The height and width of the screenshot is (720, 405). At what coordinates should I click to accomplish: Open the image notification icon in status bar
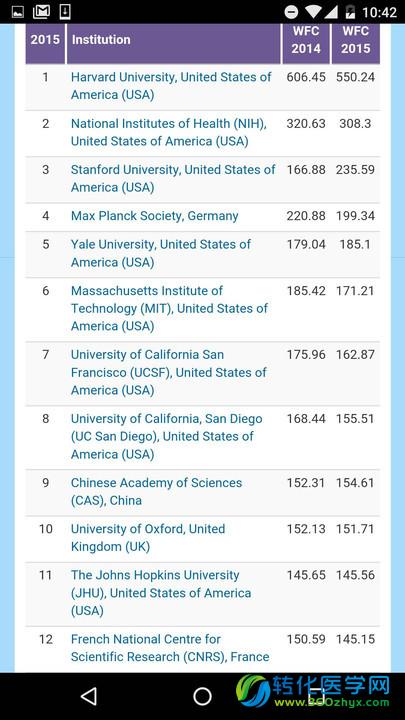coord(17,11)
